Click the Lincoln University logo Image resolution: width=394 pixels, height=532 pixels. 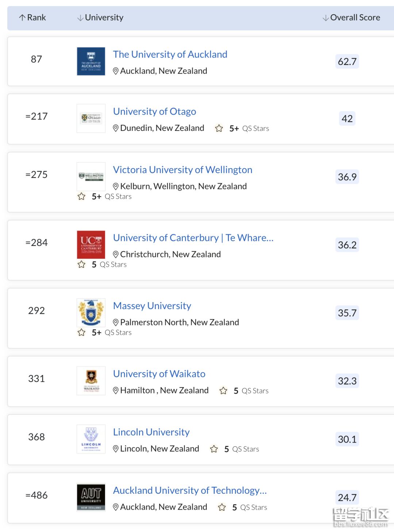pos(91,439)
